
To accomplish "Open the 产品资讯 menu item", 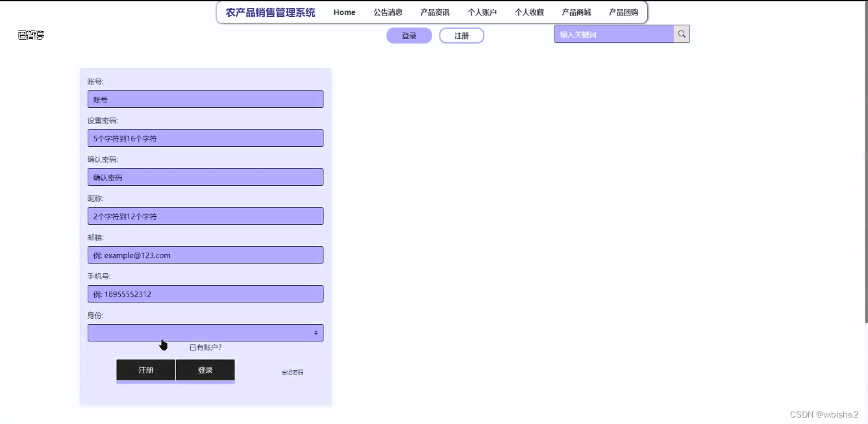I will 435,12.
